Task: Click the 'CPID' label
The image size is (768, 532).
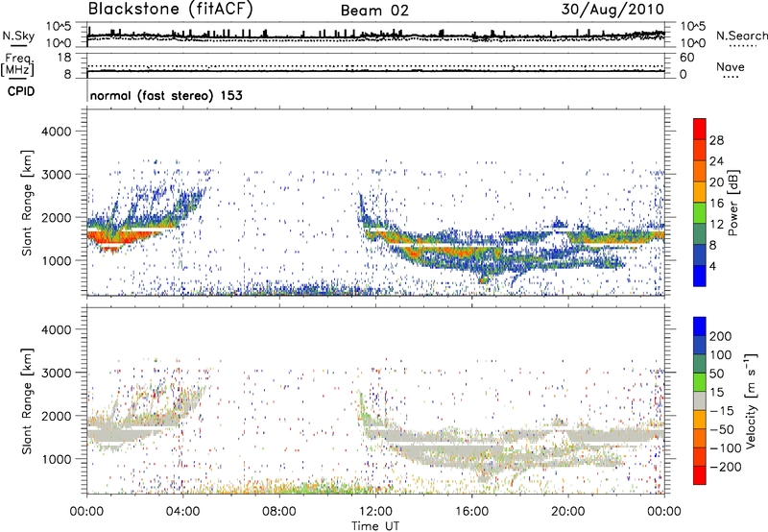Action: point(21,91)
